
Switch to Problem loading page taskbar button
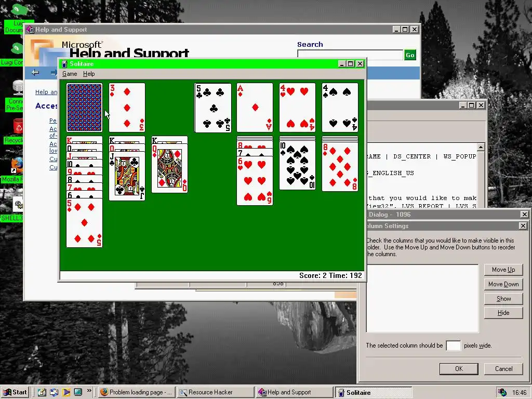point(137,392)
